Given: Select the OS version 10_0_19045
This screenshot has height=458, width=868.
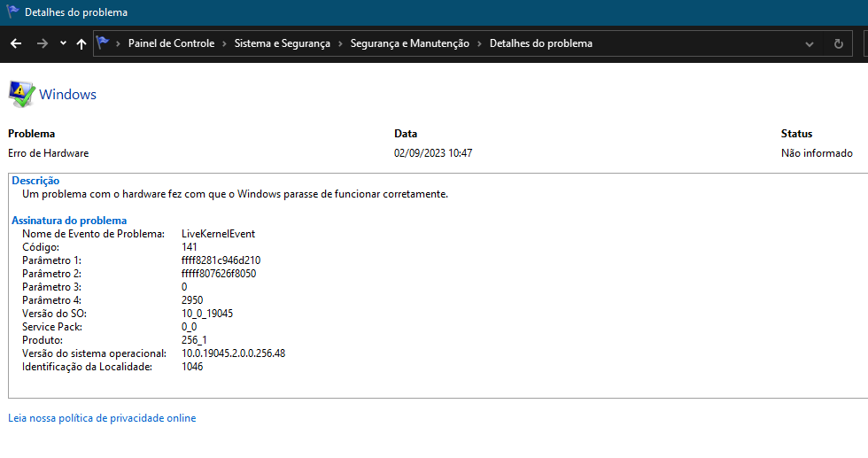Looking at the screenshot, I should coord(207,314).
